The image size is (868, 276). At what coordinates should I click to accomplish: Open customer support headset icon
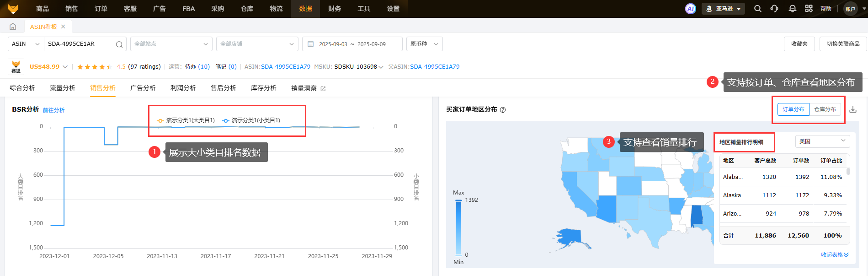point(774,9)
